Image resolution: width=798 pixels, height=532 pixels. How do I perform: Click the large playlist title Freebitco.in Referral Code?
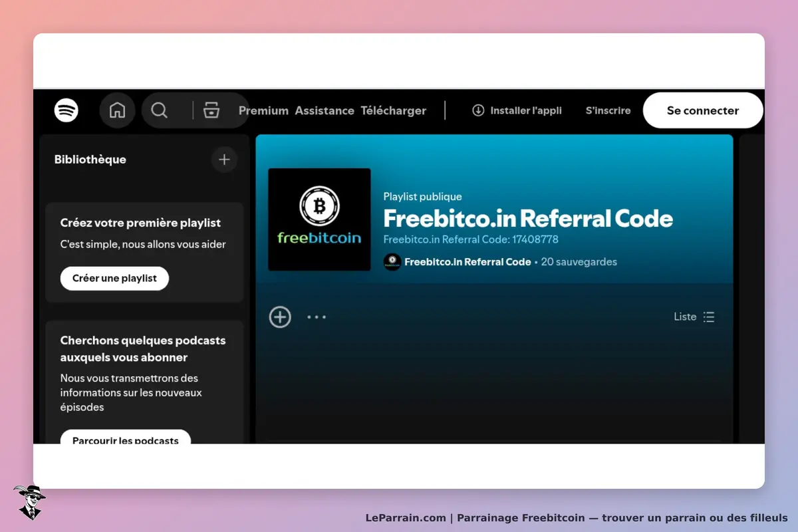pyautogui.click(x=528, y=218)
